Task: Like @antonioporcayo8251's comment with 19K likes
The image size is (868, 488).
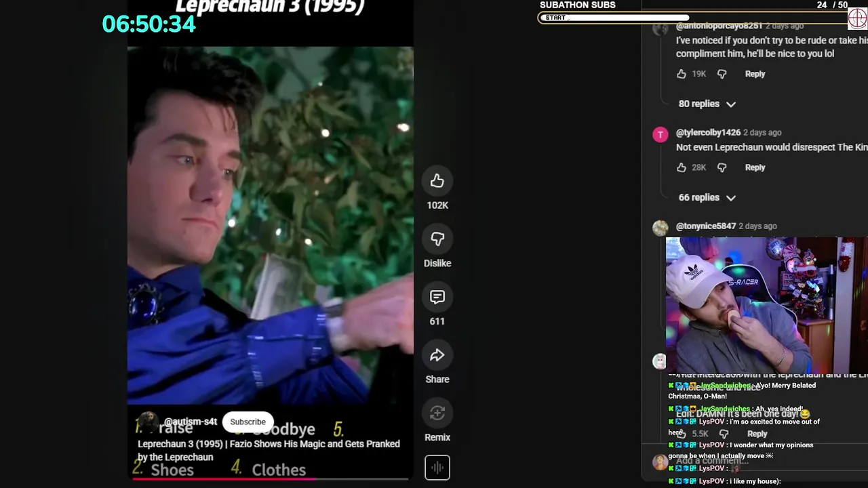Action: tap(682, 74)
